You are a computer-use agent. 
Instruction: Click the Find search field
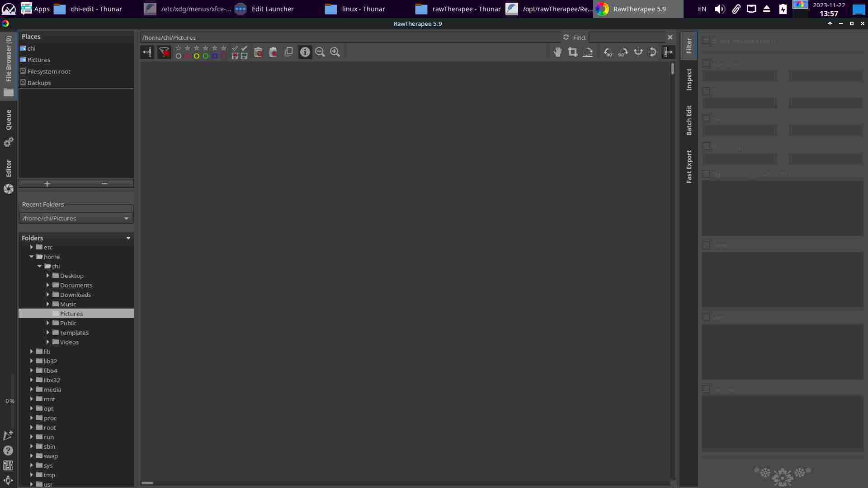point(626,38)
